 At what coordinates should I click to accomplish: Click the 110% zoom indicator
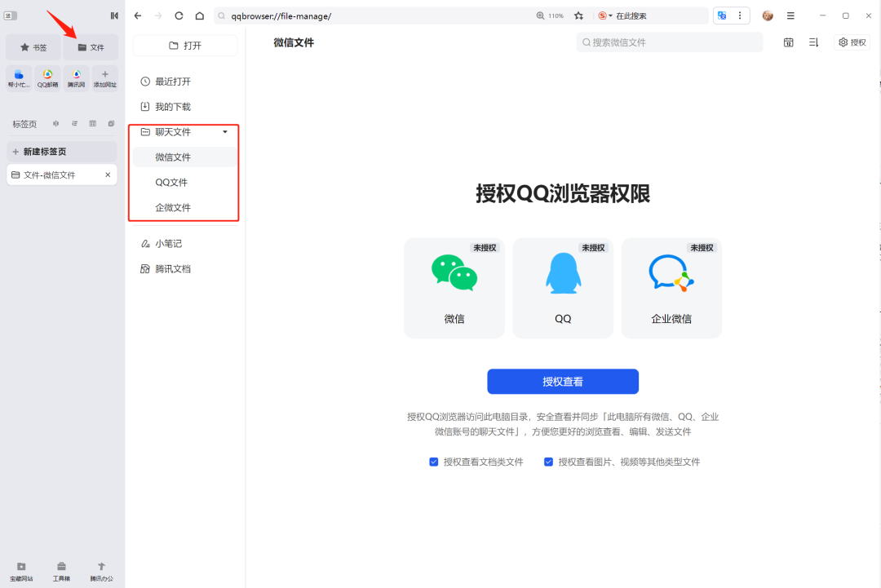point(550,15)
